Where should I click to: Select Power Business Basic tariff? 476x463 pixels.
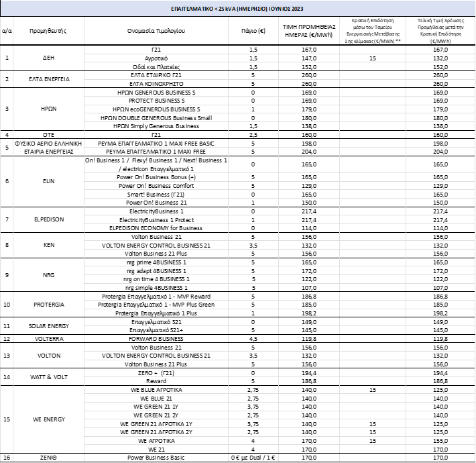(156, 458)
